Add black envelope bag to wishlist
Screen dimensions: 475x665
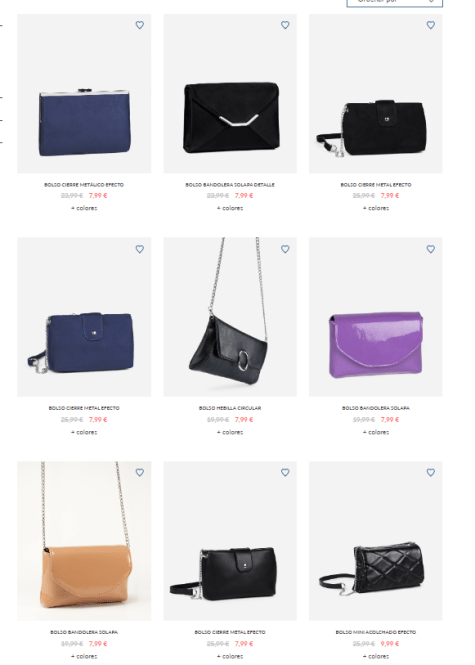(x=285, y=25)
